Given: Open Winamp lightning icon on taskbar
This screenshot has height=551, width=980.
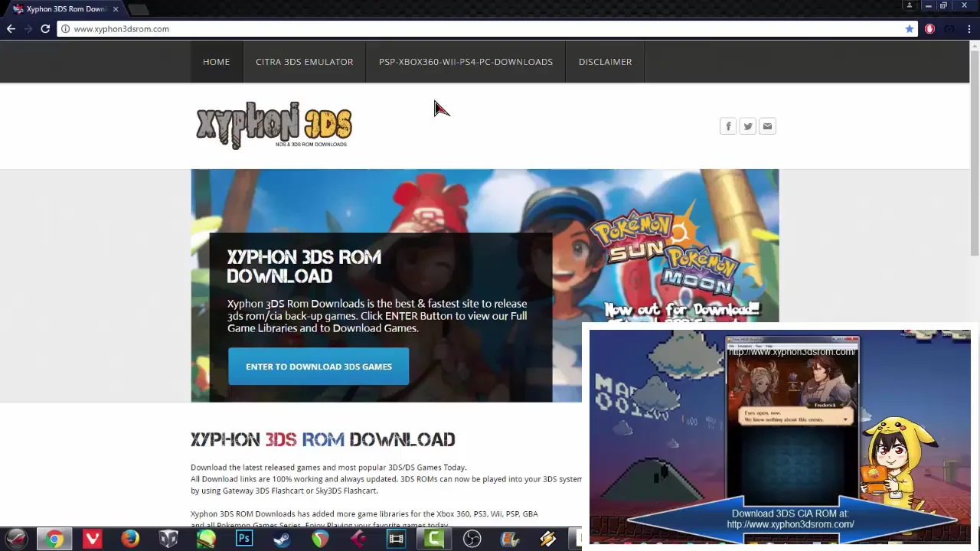Looking at the screenshot, I should 548,539.
